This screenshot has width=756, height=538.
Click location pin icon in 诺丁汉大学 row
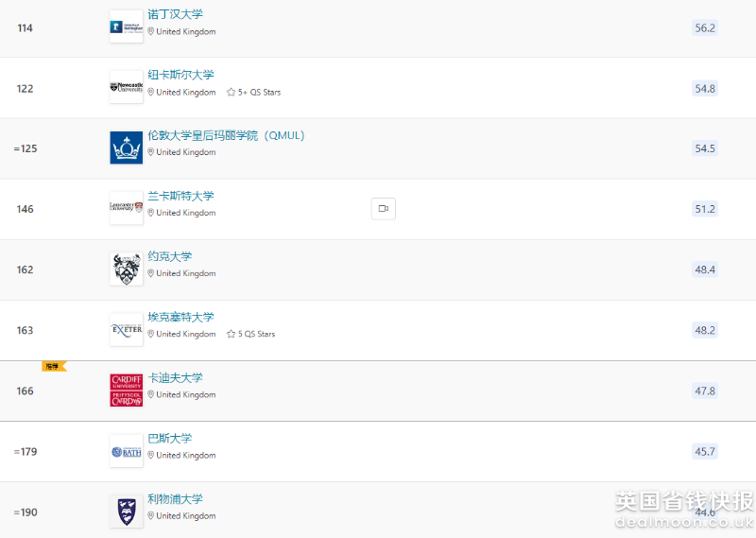click(x=151, y=31)
